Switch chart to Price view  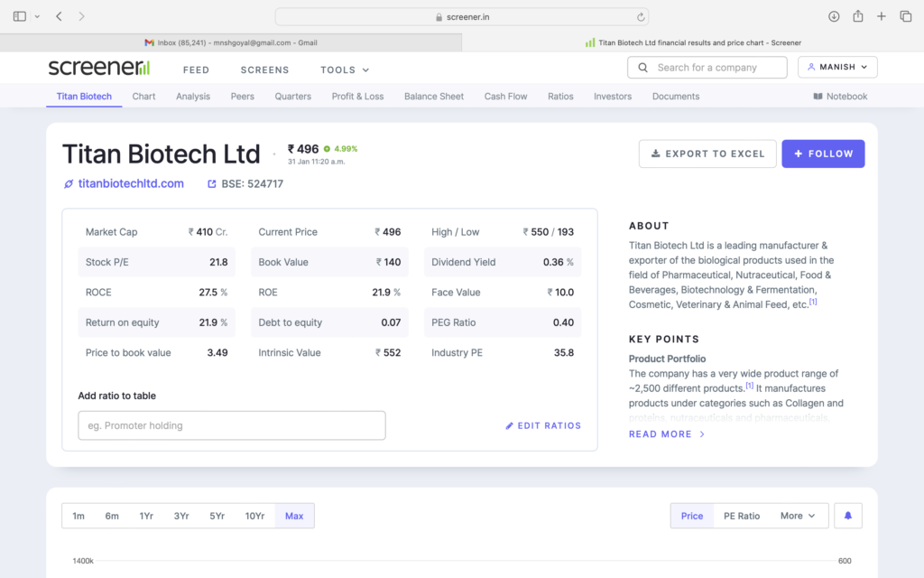[692, 516]
